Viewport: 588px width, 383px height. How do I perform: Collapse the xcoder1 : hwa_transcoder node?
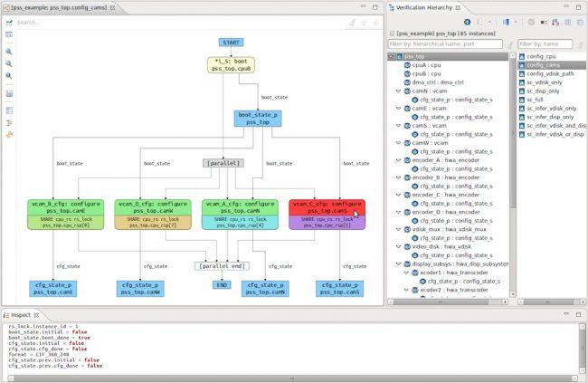click(x=406, y=273)
